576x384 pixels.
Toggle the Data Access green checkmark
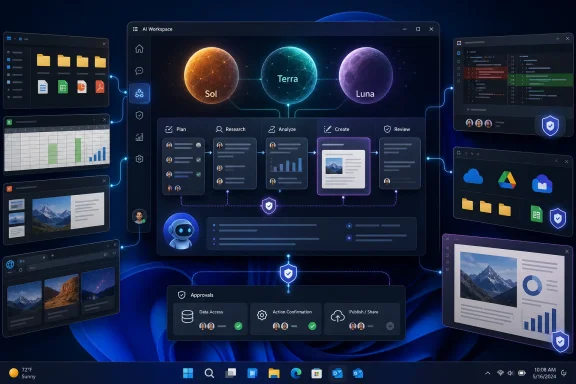pos(238,326)
